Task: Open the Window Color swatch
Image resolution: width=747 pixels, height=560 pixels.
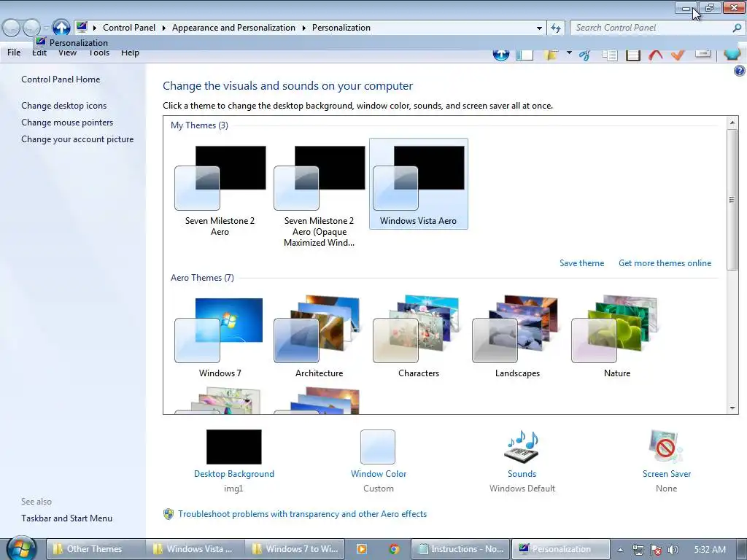Action: (x=378, y=447)
